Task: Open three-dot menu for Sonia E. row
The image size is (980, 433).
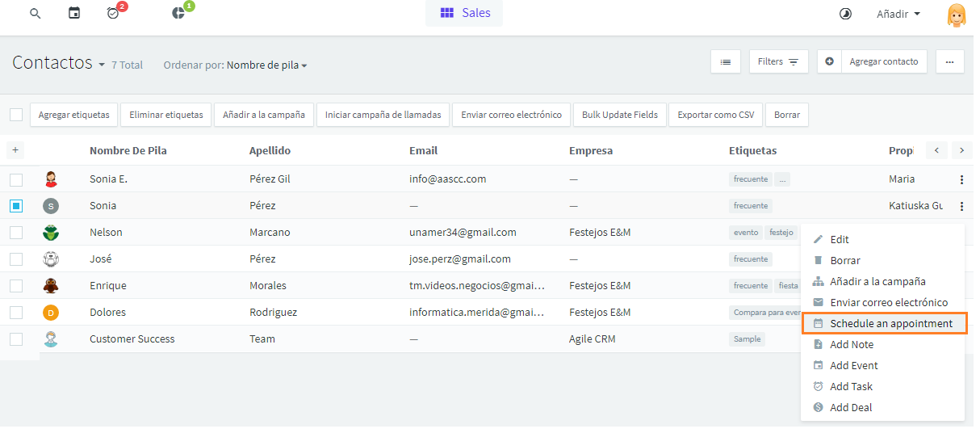Action: point(961,179)
